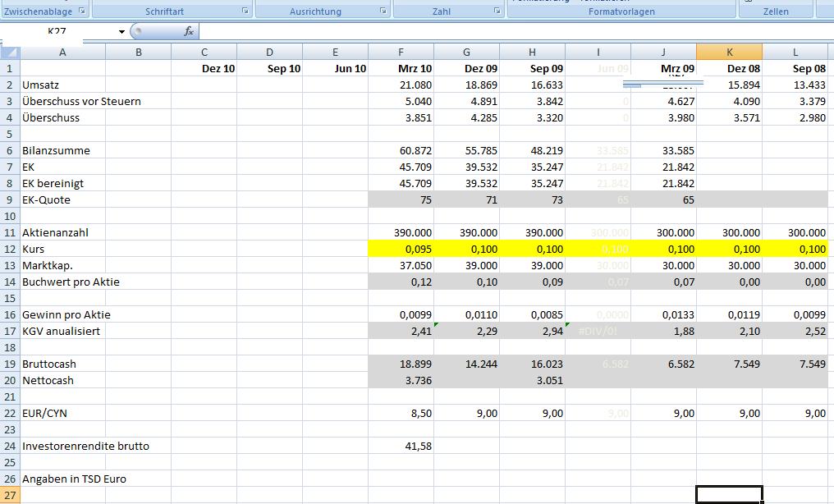Open the Schriftart dialog launcher
Screen dimensions: 834x504
245,11
